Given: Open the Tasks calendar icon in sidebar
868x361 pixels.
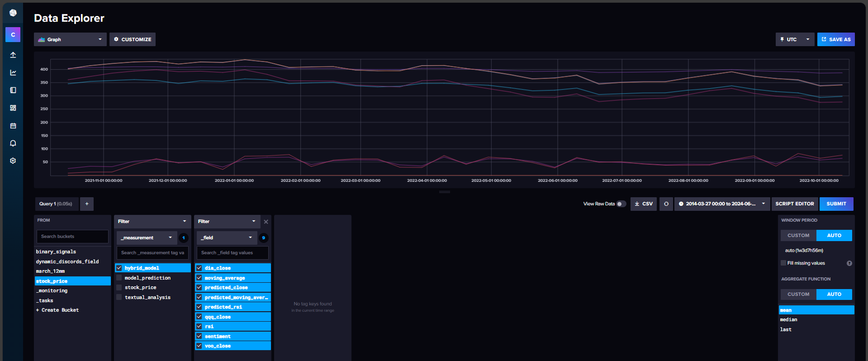Looking at the screenshot, I should pos(13,126).
